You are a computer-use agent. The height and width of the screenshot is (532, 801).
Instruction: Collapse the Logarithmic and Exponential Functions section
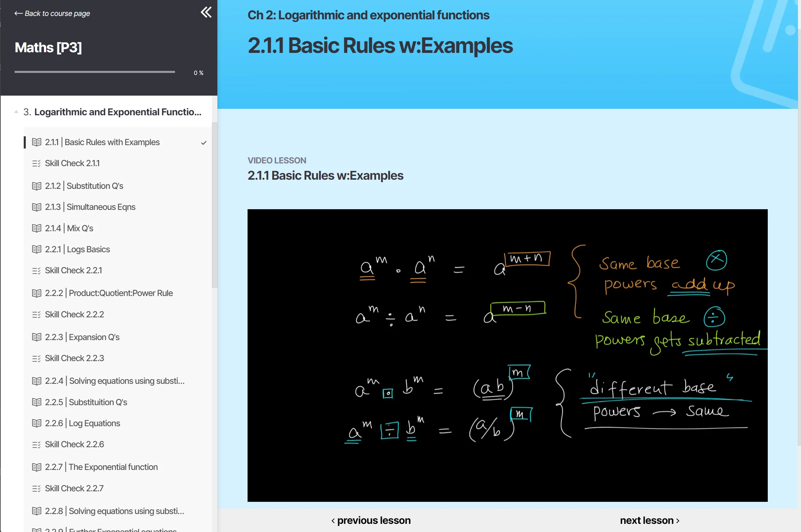coord(16,112)
